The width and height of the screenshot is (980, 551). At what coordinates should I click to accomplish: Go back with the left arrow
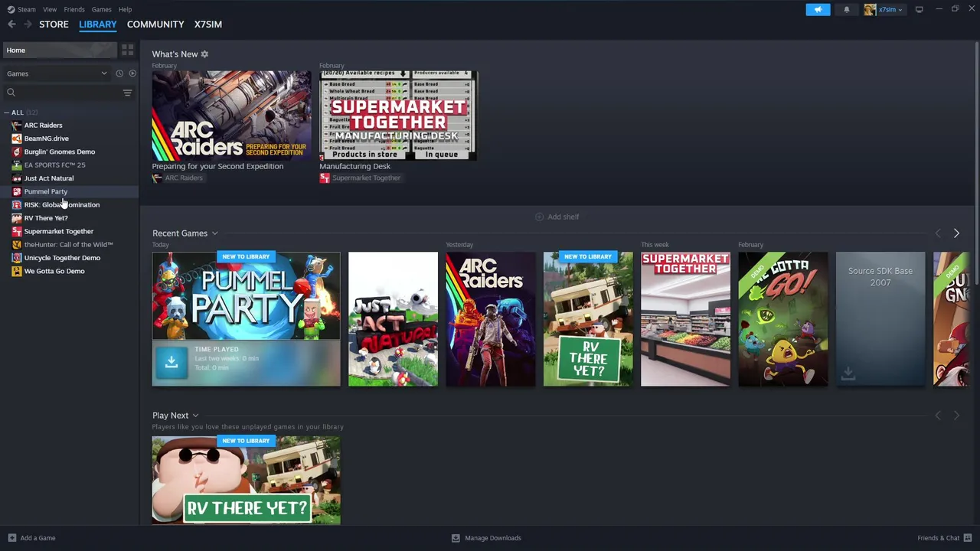pyautogui.click(x=11, y=24)
